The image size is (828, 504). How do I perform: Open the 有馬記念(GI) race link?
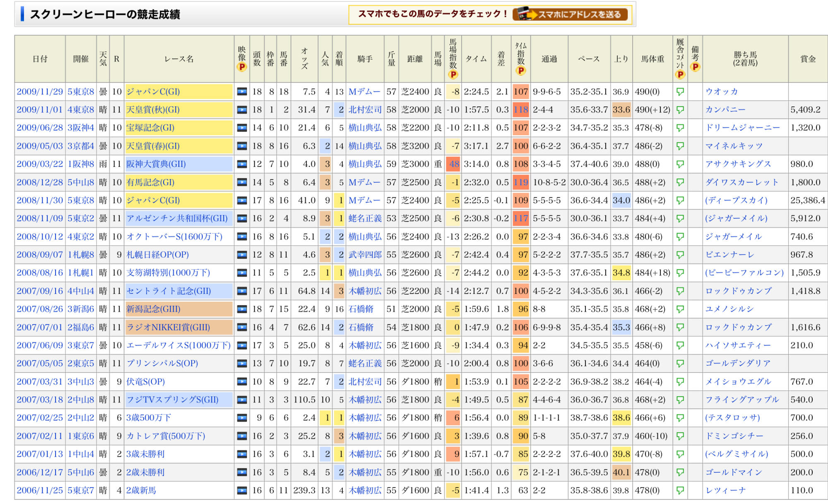point(150,182)
